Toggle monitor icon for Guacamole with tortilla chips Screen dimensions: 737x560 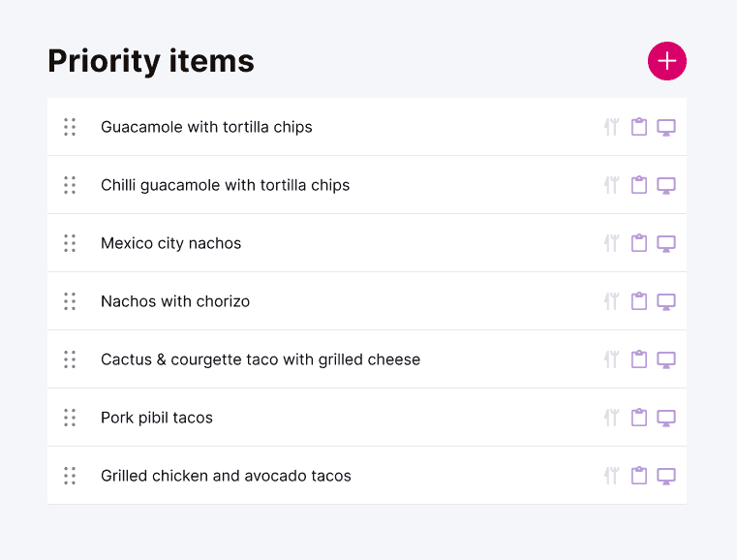(666, 128)
